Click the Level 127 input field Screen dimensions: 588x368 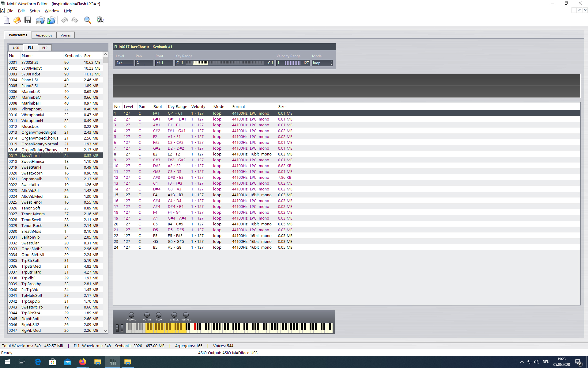(124, 63)
